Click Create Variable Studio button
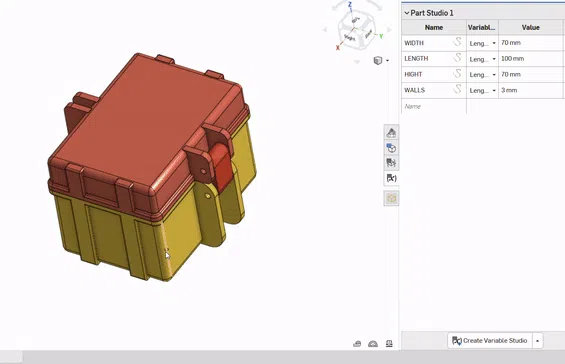The height and width of the screenshot is (364, 565). click(x=490, y=341)
